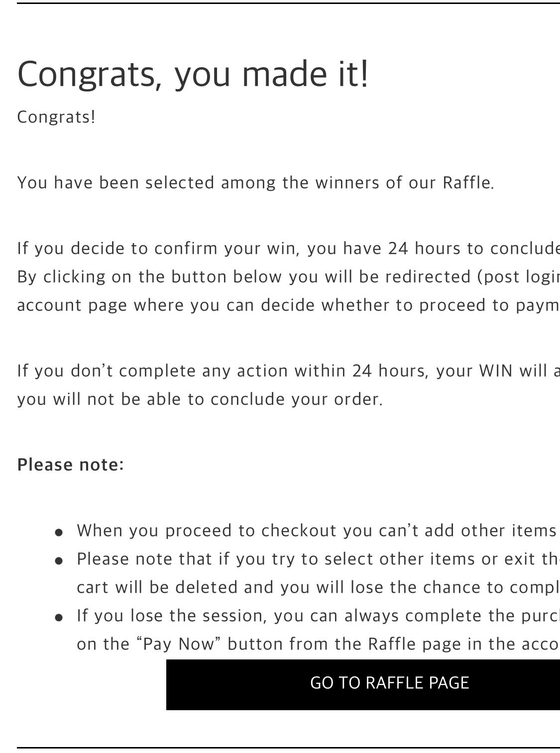The height and width of the screenshot is (753, 560).
Task: Click the horizontal divider line at the top
Action: (288, 3)
